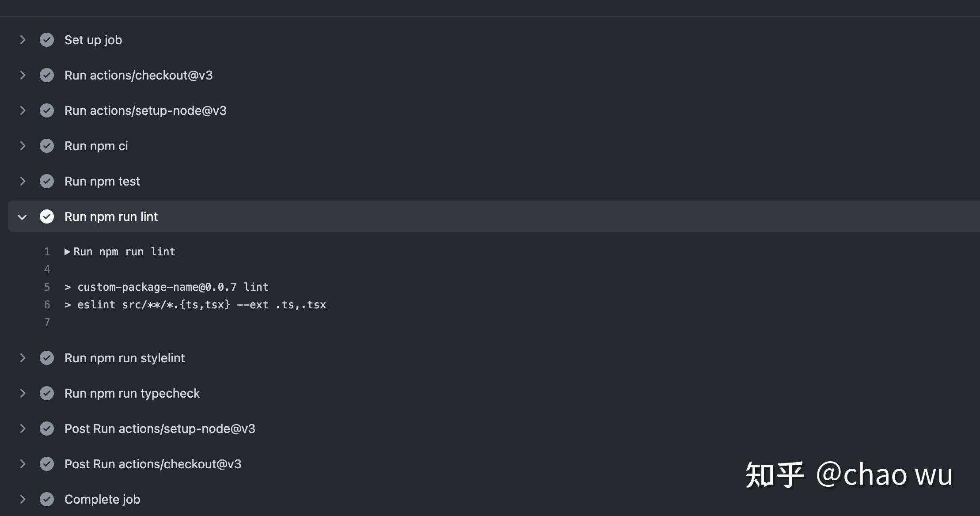Click the success checkmark icon beside Set up job
Image resolution: width=980 pixels, height=516 pixels.
pyautogui.click(x=47, y=40)
